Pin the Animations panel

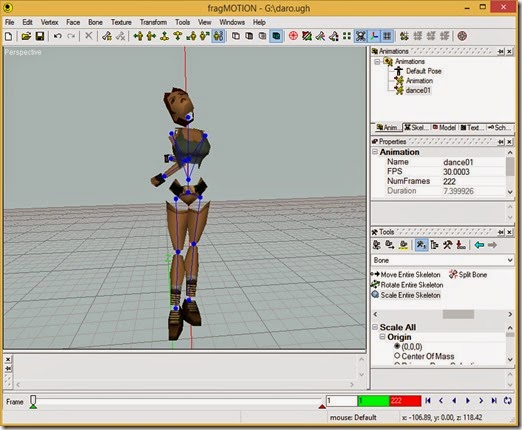pyautogui.click(x=501, y=51)
